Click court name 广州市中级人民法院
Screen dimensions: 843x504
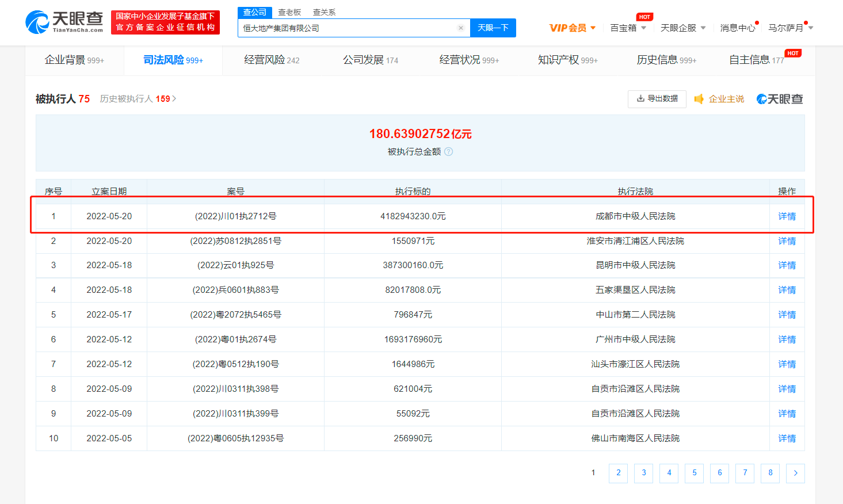[635, 339]
